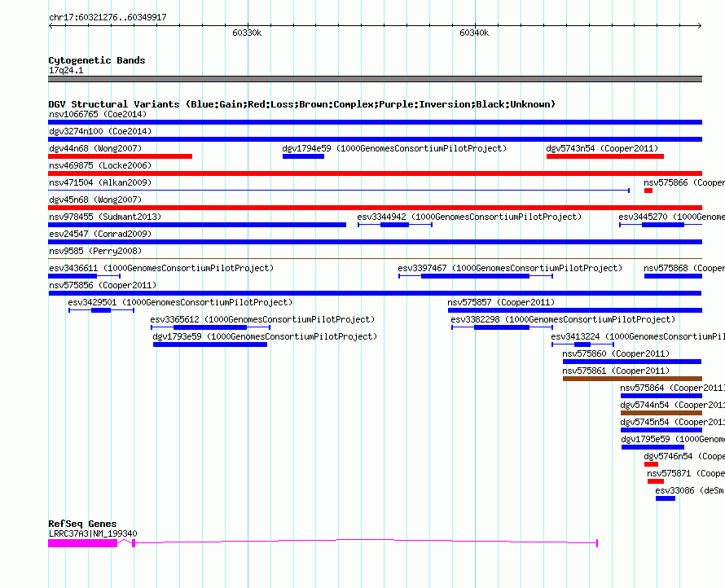Open the dgv1795e59 blue bar
Viewport: 725px width, 588px height.
[x=652, y=447]
